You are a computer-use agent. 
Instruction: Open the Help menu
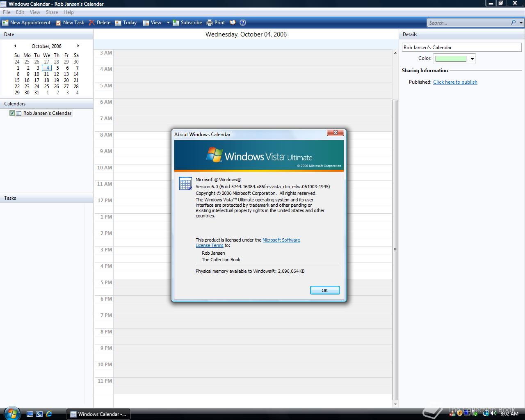[68, 12]
